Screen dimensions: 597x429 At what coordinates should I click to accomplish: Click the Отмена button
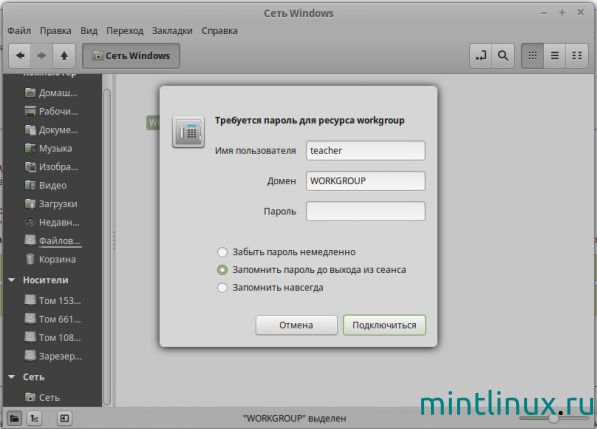point(296,325)
